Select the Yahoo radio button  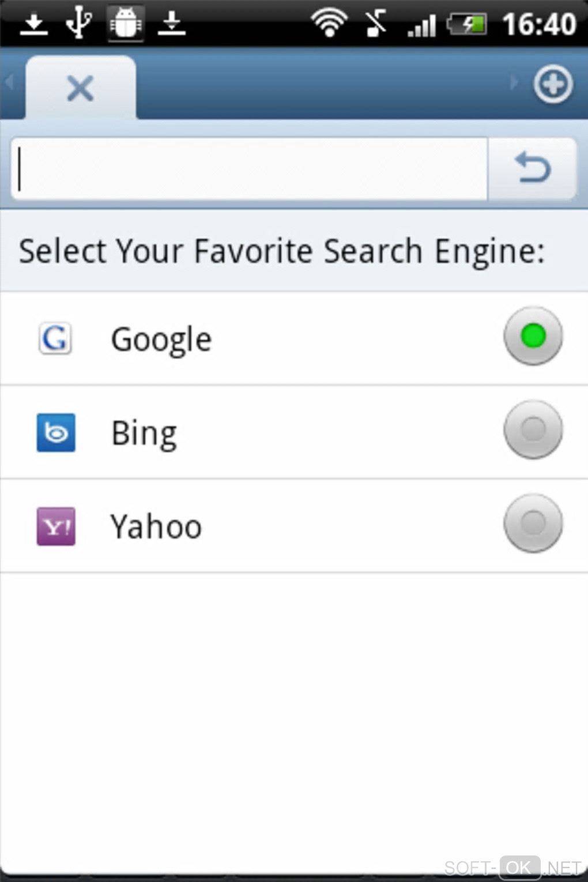point(533,523)
